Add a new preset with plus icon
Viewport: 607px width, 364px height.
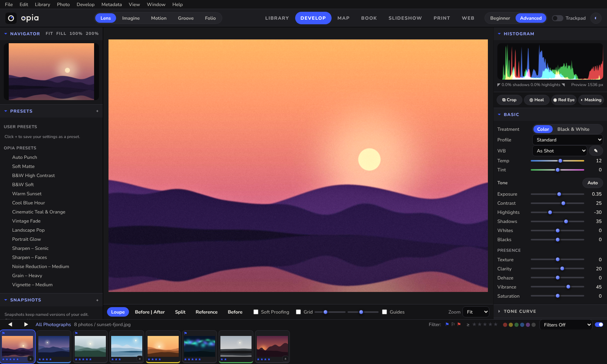click(97, 111)
